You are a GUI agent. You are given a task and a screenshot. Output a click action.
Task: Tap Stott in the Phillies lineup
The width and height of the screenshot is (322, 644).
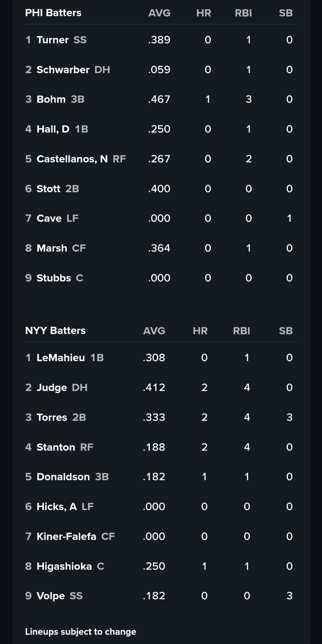click(x=48, y=189)
